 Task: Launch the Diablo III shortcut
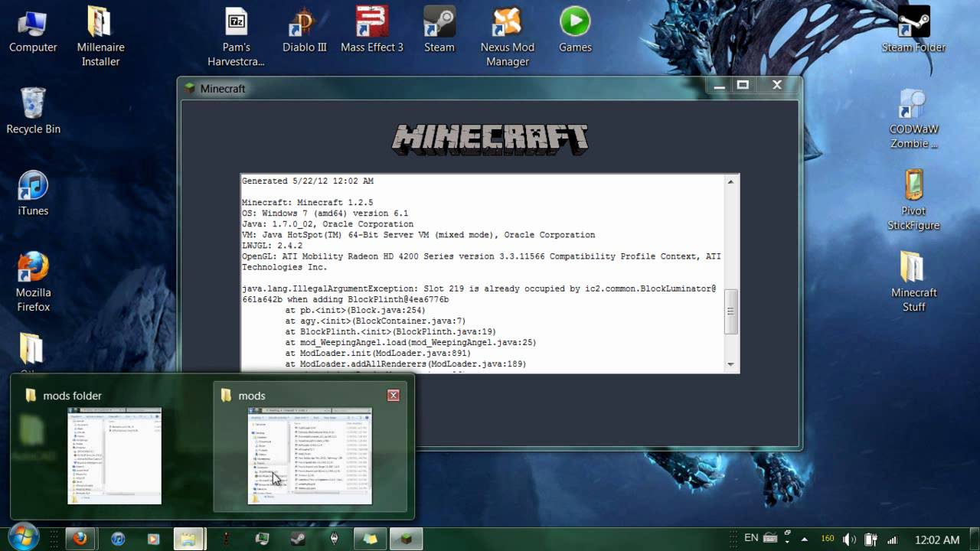coord(304,31)
